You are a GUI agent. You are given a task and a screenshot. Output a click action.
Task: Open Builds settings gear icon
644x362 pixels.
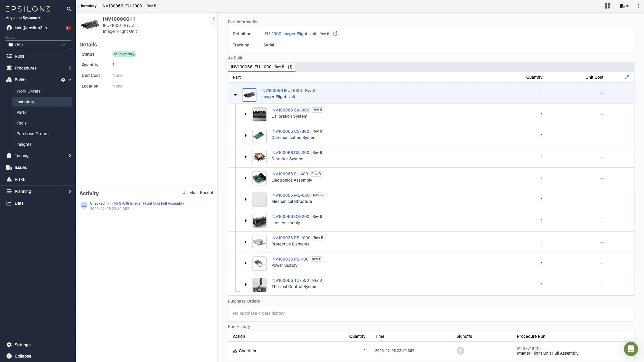63,80
